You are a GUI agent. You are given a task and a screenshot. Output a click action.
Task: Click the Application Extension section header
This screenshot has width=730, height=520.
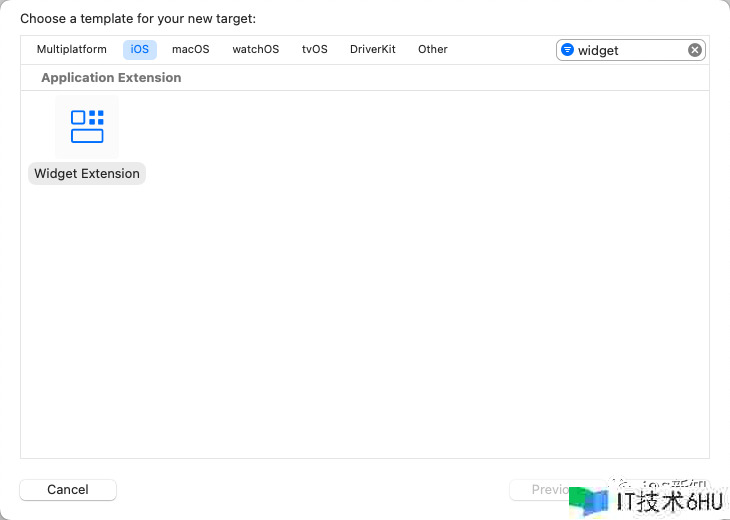[111, 77]
